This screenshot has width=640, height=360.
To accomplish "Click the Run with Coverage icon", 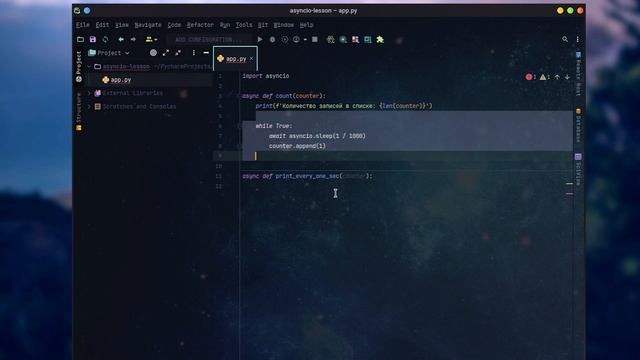I will click(284, 40).
